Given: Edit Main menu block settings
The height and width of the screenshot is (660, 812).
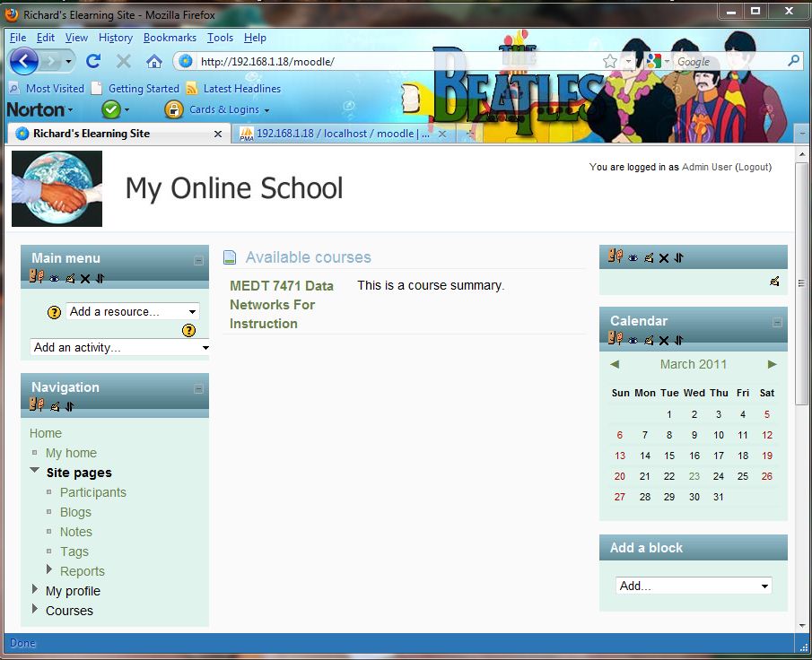Looking at the screenshot, I should (x=70, y=279).
